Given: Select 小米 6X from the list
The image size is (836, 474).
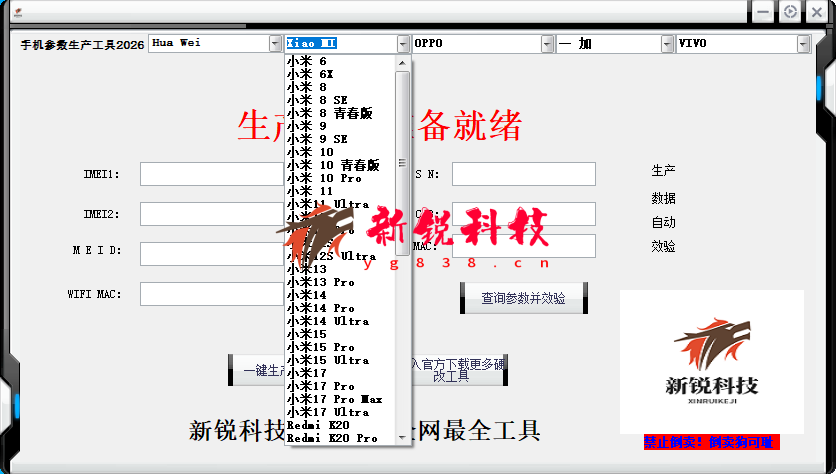Looking at the screenshot, I should point(340,74).
